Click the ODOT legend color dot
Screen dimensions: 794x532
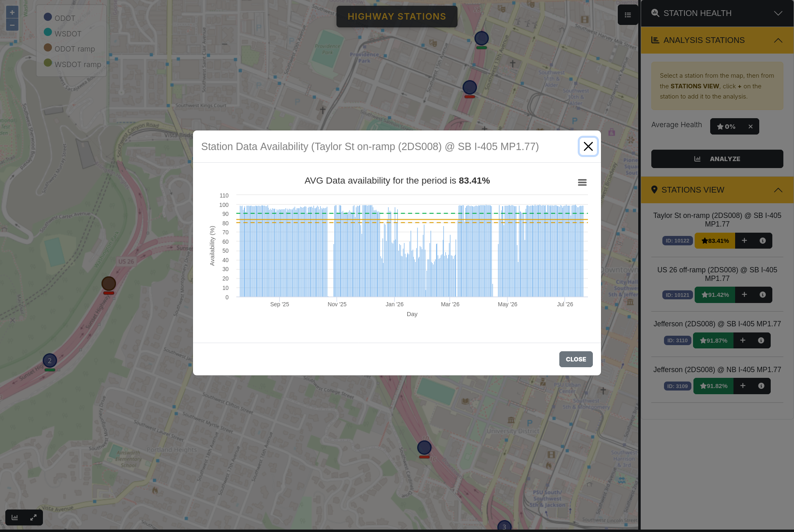coord(48,17)
